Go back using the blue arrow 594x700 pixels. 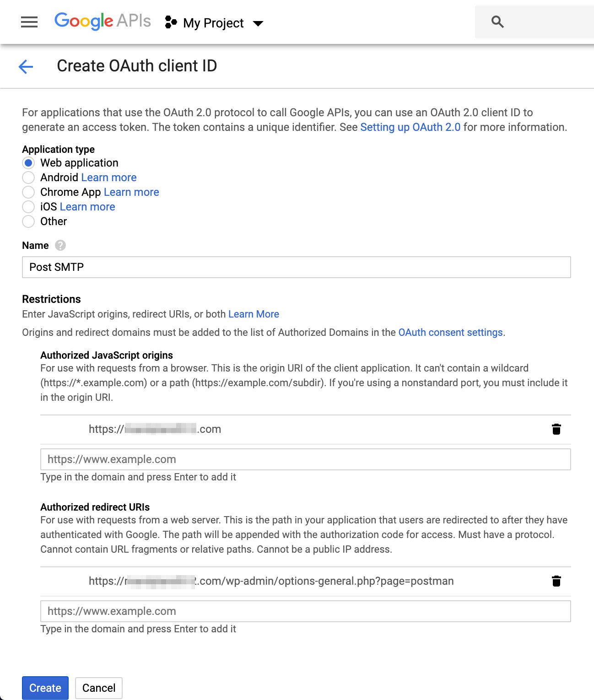click(26, 66)
